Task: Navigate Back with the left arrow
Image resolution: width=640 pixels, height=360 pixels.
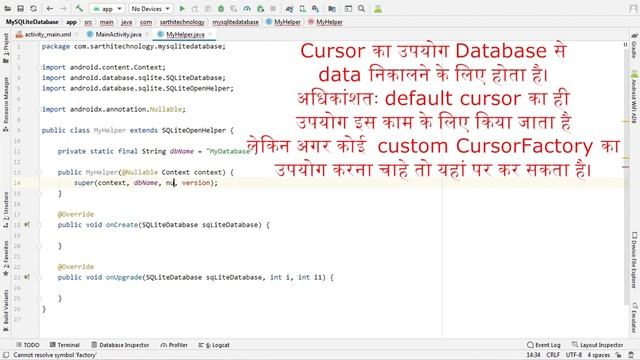Action: pos(50,9)
